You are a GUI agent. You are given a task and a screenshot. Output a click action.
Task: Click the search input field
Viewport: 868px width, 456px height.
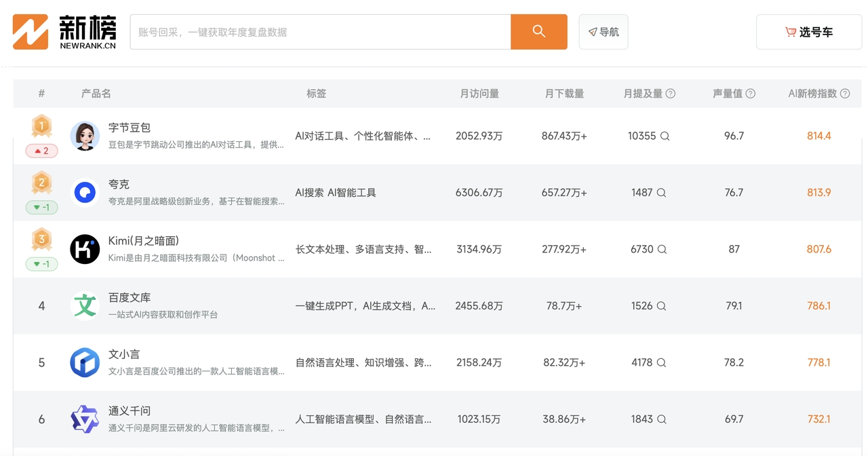320,32
